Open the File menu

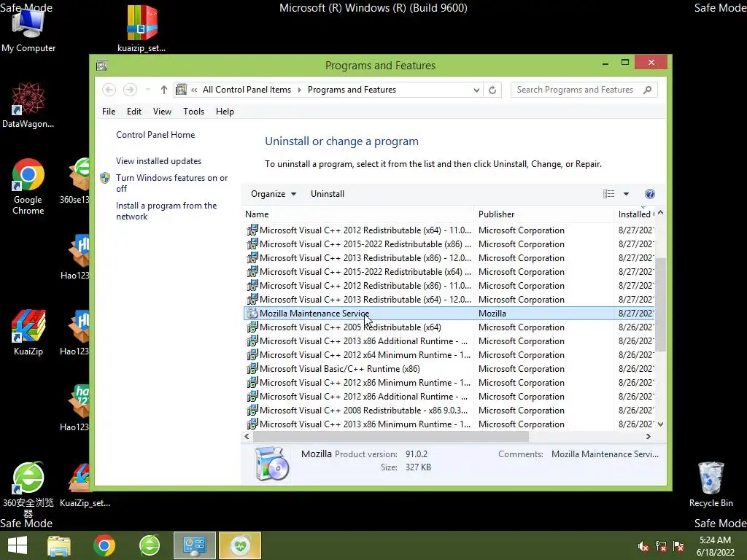point(109,112)
